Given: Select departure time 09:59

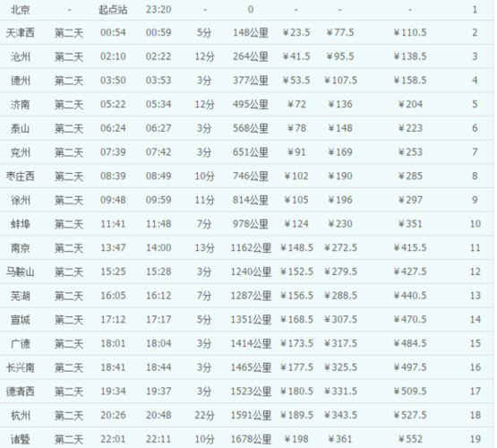Looking at the screenshot, I should tap(159, 200).
